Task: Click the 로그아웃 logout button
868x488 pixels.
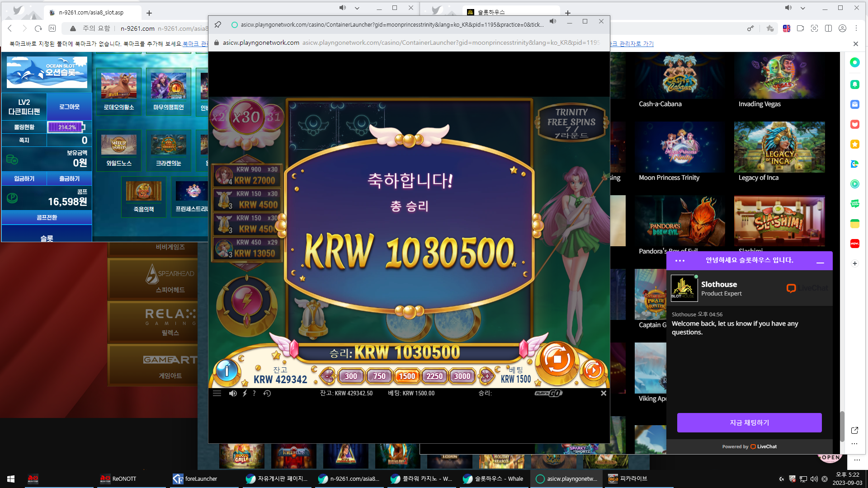Action: (x=69, y=107)
